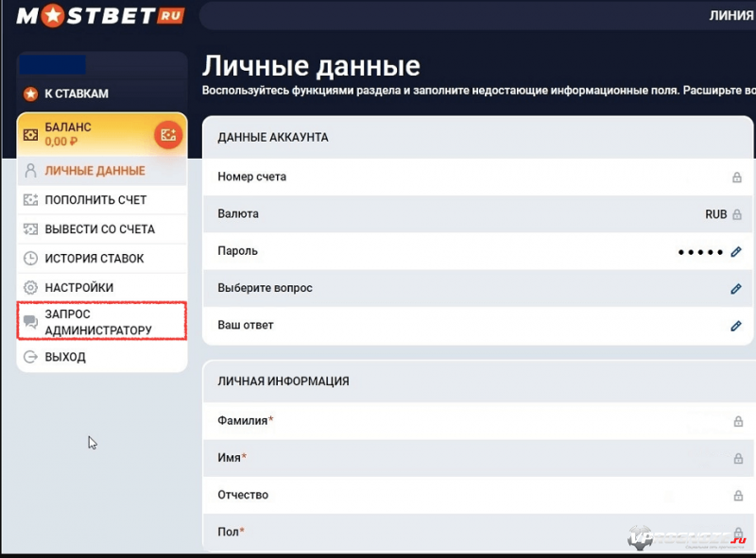
Task: Click the exit icon beside ВЫХОД
Action: [29, 356]
